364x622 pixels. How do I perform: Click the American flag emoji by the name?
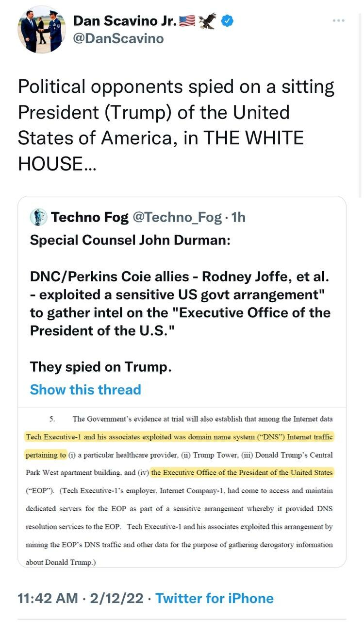tap(187, 21)
